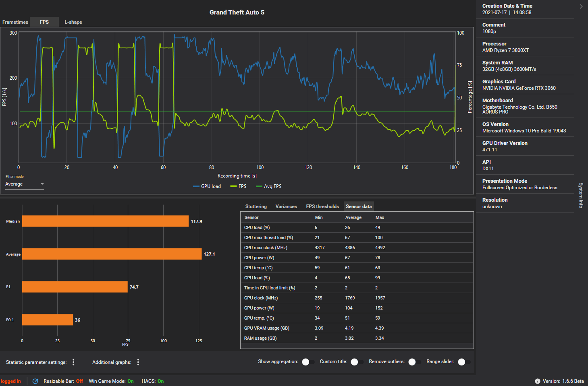Click the refresh icon beside Resizable Bar

[x=35, y=381]
